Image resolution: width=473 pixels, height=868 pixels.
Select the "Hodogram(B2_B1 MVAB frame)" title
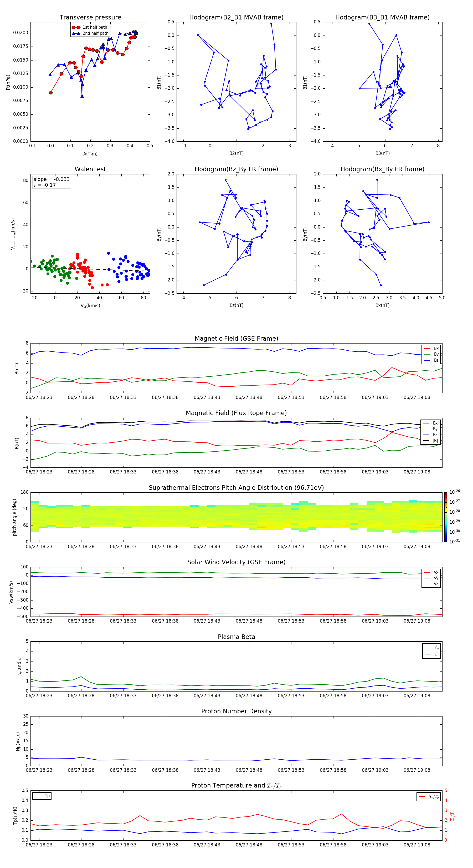point(236,18)
